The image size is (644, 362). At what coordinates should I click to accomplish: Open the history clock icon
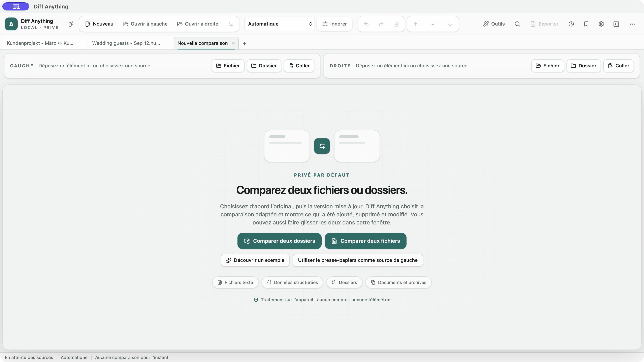coord(571,24)
